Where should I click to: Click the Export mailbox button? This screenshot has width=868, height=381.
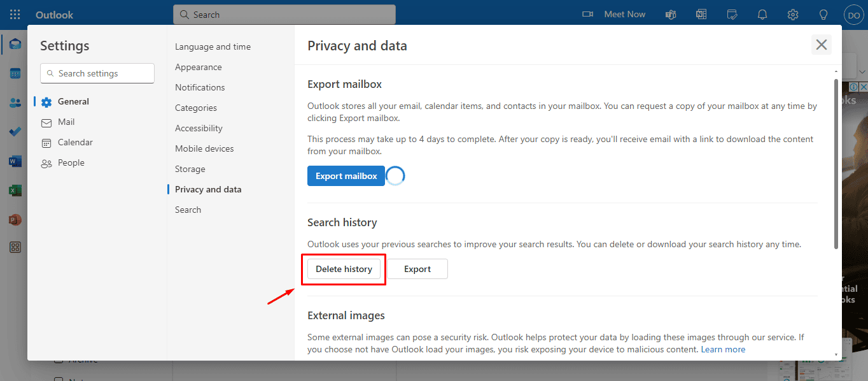346,176
